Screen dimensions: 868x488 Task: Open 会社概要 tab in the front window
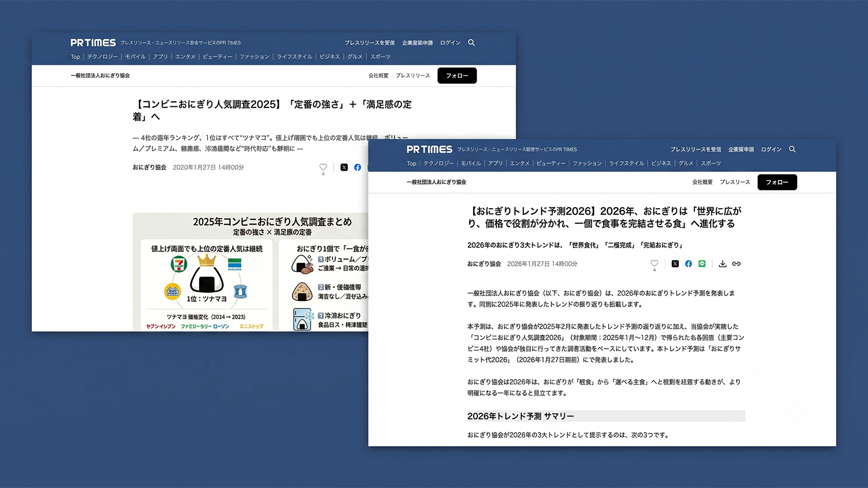click(703, 182)
